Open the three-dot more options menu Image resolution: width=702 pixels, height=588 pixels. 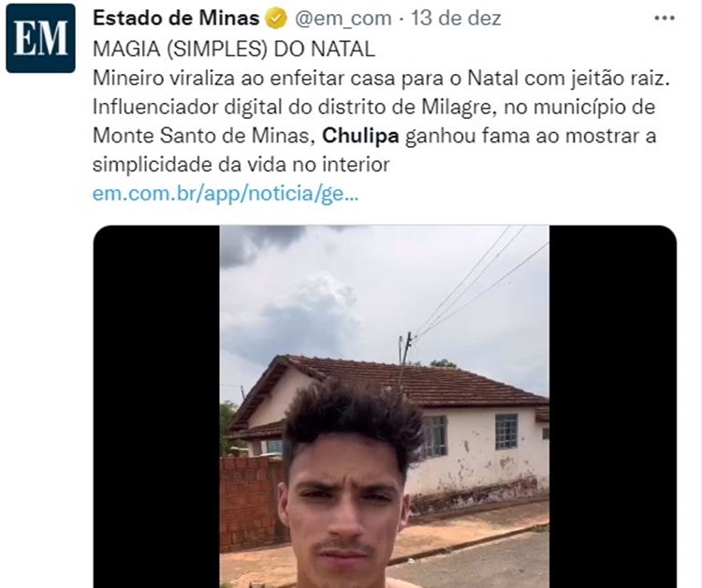tap(664, 19)
